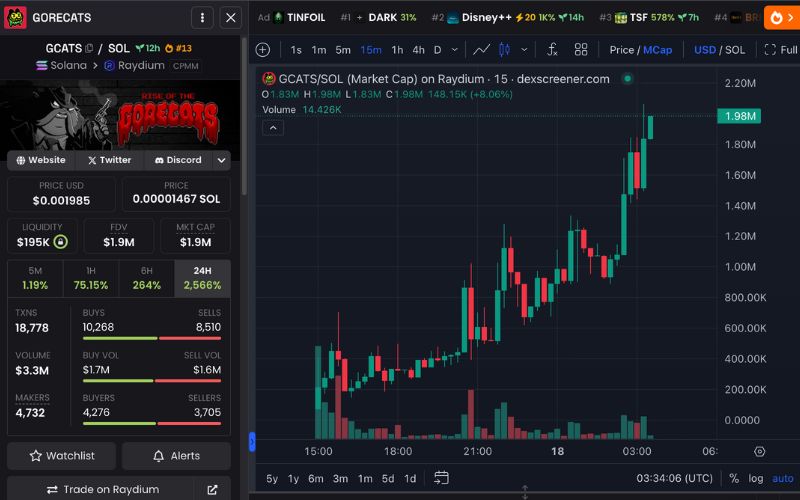Click the 03:34:06 (UTC) timezone selector
800x500 pixels.
[x=674, y=479]
